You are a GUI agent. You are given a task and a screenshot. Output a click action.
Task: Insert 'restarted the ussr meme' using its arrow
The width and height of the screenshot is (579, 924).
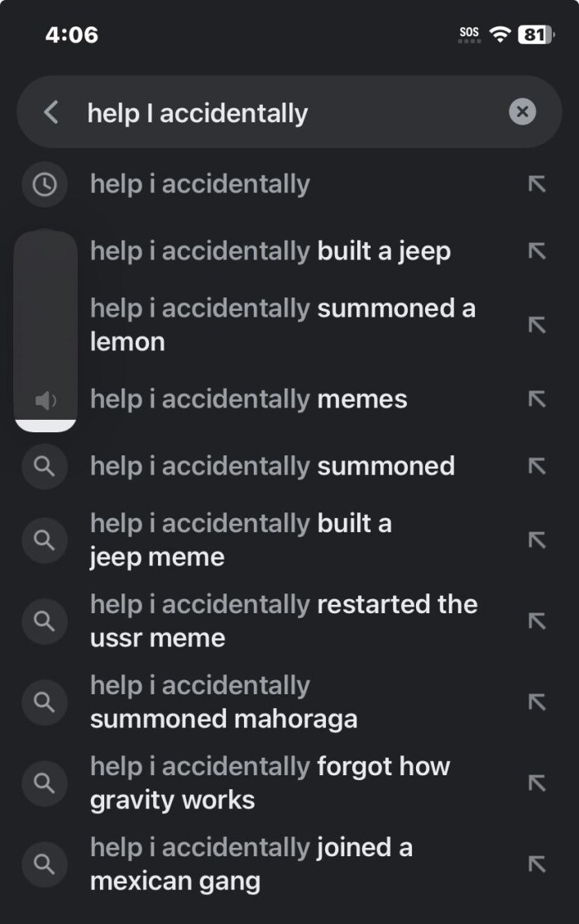click(x=537, y=621)
